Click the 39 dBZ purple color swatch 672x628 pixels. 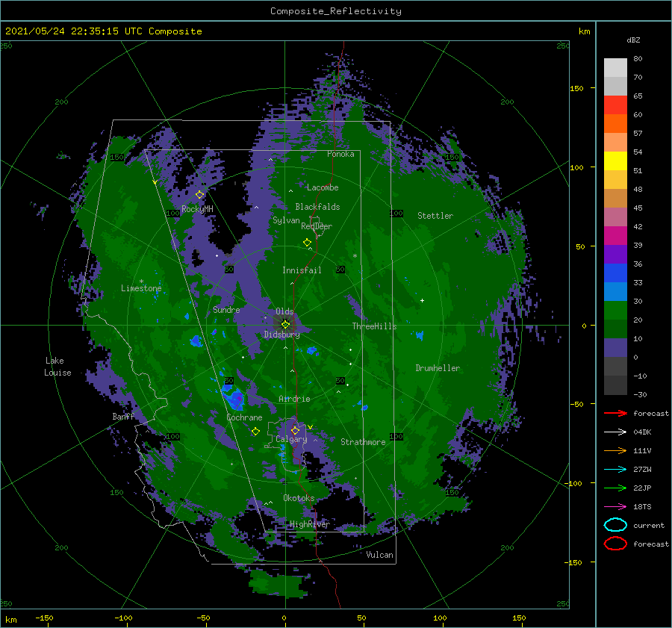[x=615, y=254]
